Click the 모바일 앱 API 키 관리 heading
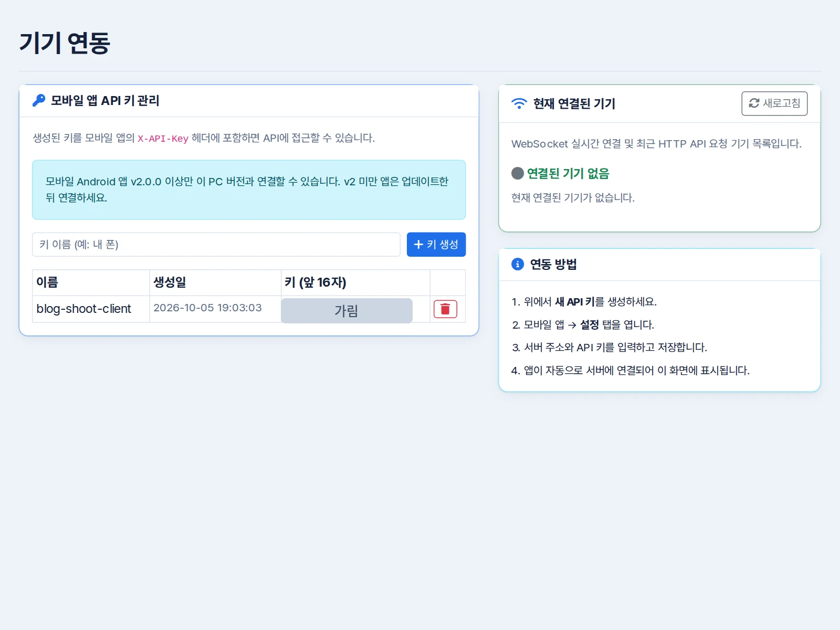Image resolution: width=840 pixels, height=630 pixels. tap(105, 100)
